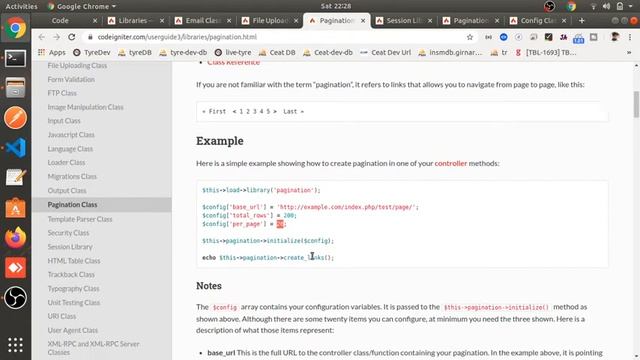Open tyre-dev-db bookmark
640x360 pixels.
pos(184,53)
